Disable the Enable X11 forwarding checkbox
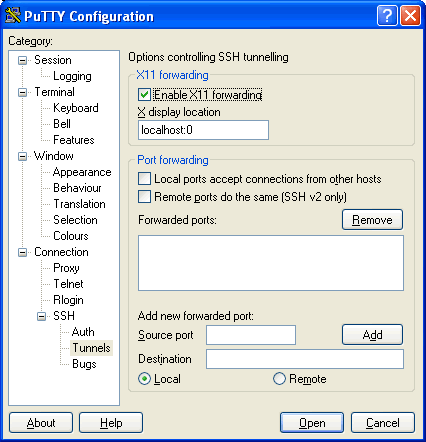Image resolution: width=426 pixels, height=442 pixels. (x=144, y=95)
